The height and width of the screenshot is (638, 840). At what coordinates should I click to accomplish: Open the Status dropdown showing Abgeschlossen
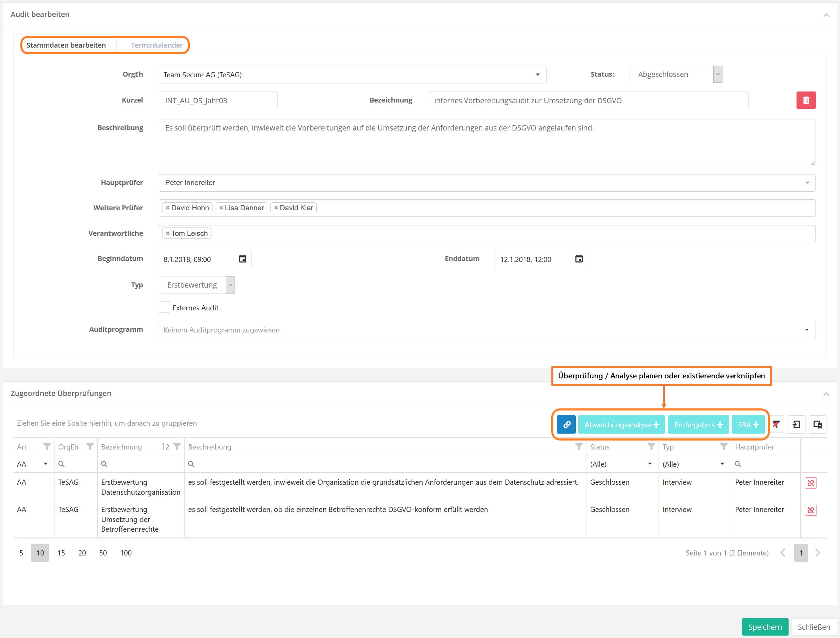point(675,75)
